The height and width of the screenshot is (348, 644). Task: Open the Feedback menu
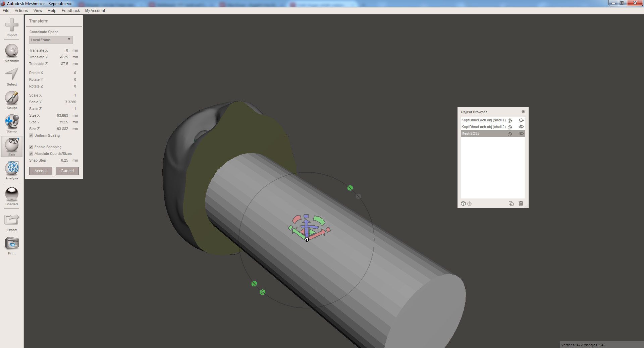pyautogui.click(x=71, y=11)
